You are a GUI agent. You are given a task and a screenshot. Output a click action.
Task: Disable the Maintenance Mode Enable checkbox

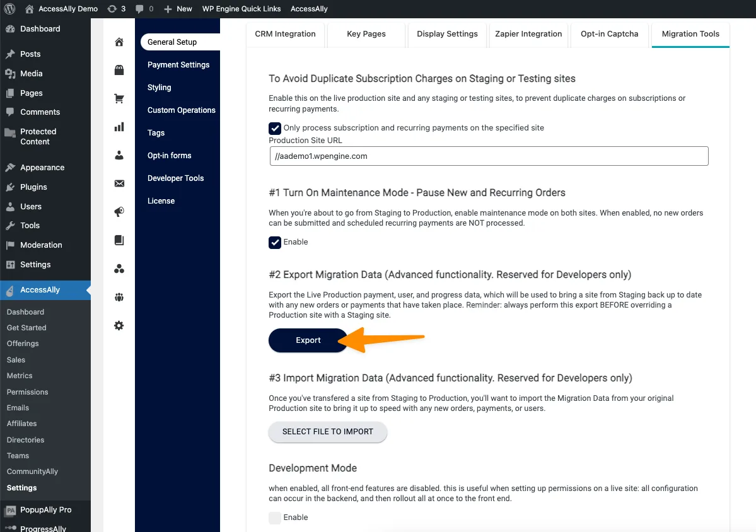point(275,243)
